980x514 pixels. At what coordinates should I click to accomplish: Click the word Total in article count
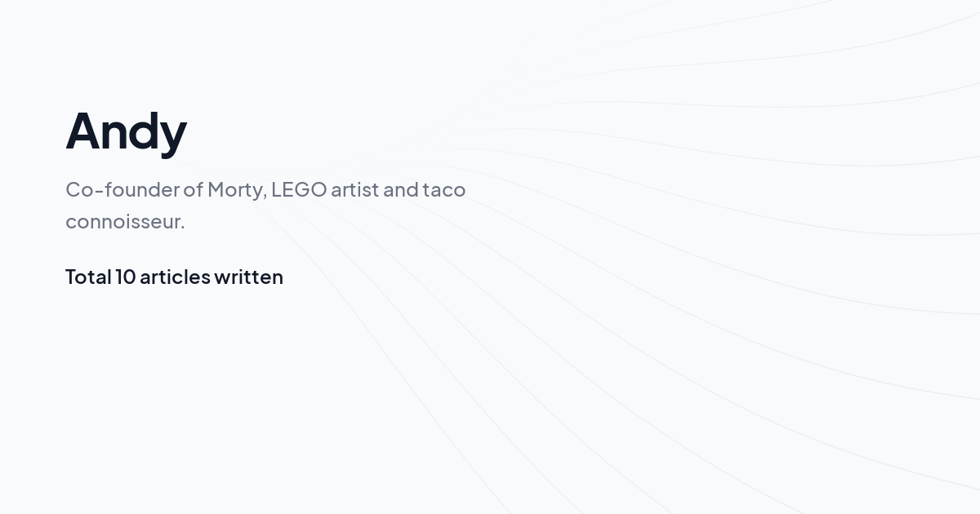(88, 277)
